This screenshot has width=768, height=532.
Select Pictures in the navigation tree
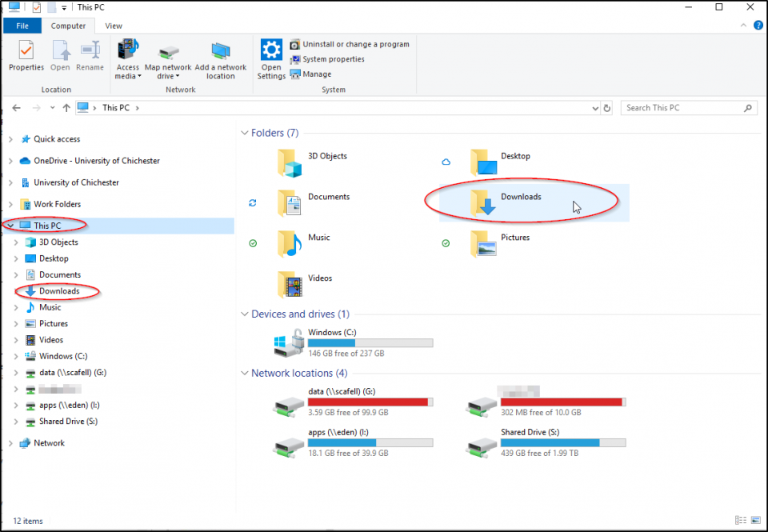click(54, 323)
